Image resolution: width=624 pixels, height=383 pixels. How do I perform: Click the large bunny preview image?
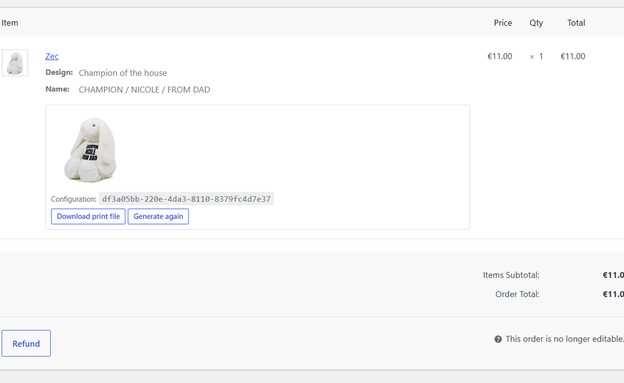click(90, 149)
